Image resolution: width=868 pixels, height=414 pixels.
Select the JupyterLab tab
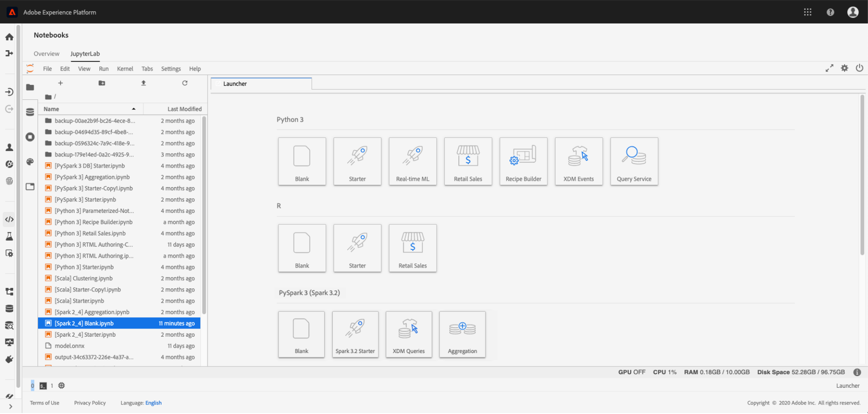[x=85, y=54]
